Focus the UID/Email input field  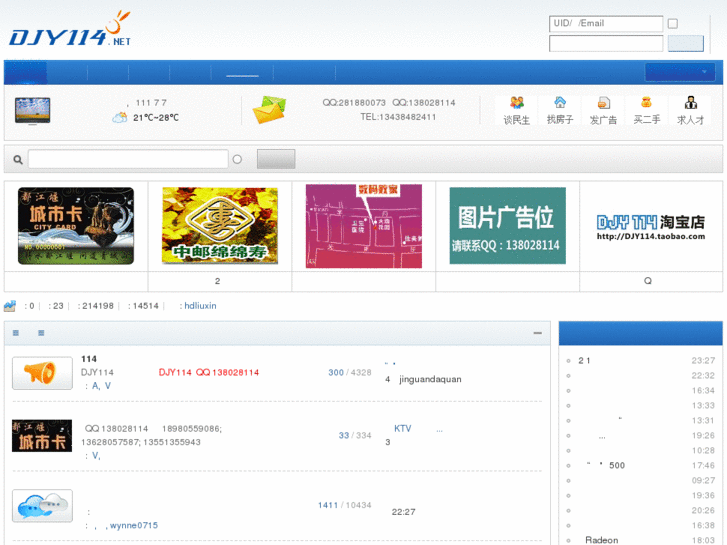(606, 24)
